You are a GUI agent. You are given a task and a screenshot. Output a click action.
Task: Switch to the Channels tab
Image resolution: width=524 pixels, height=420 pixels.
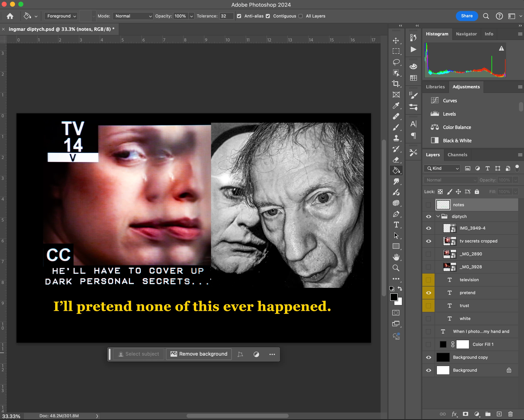point(457,155)
